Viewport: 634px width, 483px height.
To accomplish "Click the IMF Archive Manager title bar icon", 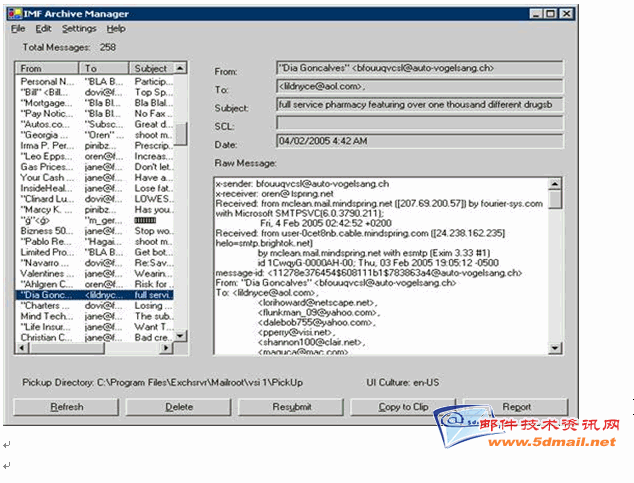I will pos(13,11).
